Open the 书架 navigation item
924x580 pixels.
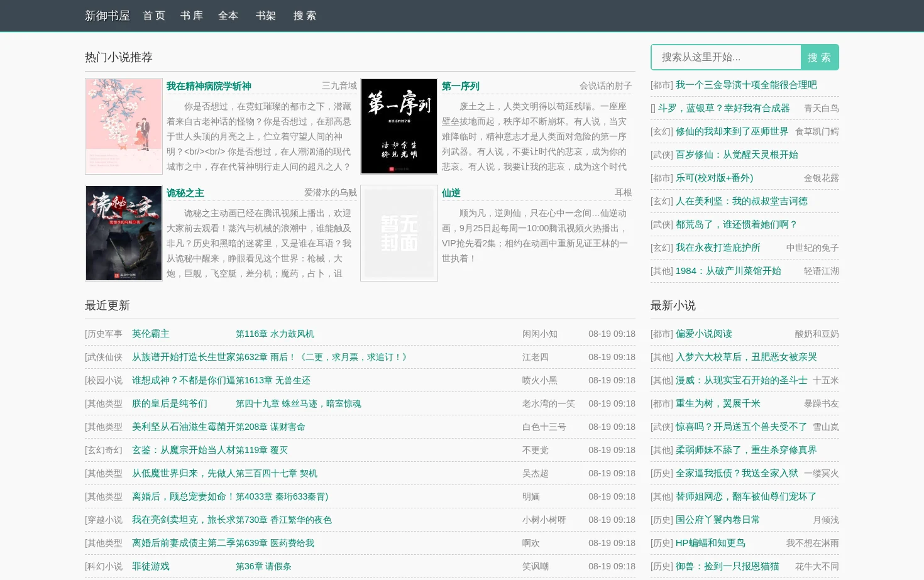[x=266, y=16]
